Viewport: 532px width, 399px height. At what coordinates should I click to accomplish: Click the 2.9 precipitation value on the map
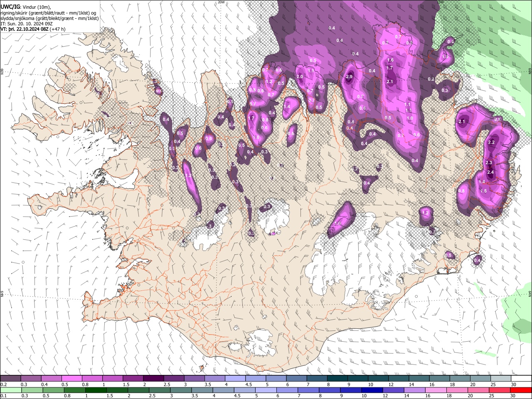[x=349, y=76]
